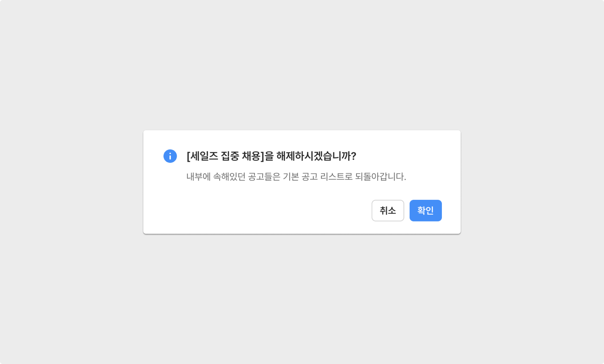Confirm releasing 세일즈 집중 채용 with 확인
The image size is (604, 364).
(x=425, y=211)
